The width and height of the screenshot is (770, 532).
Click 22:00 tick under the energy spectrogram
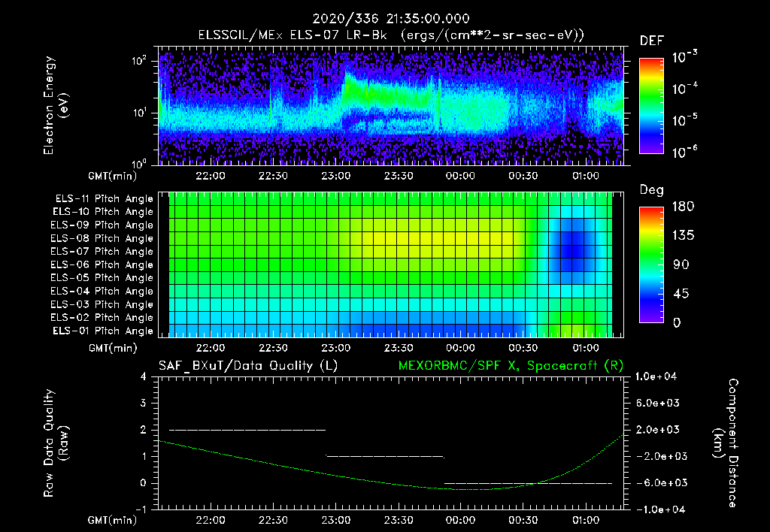tap(211, 176)
